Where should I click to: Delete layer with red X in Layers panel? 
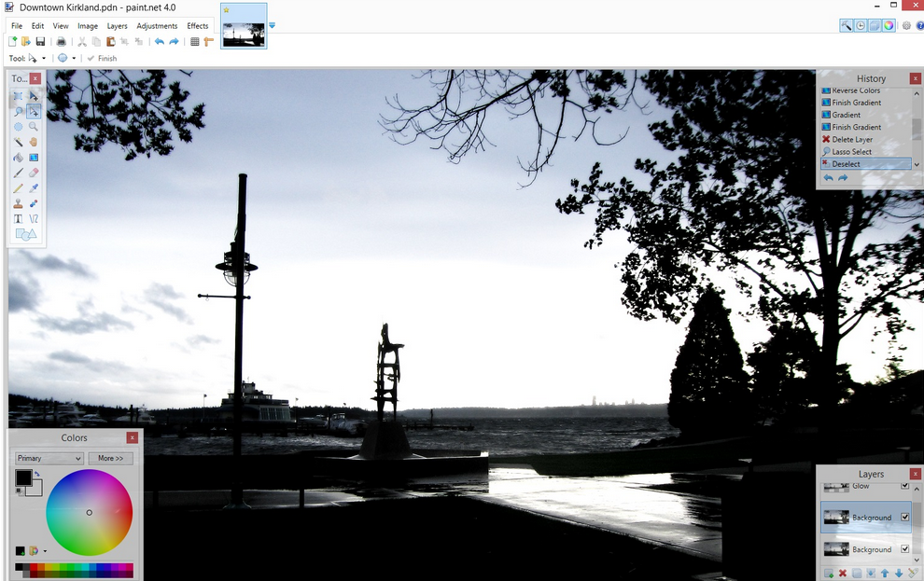(x=843, y=574)
